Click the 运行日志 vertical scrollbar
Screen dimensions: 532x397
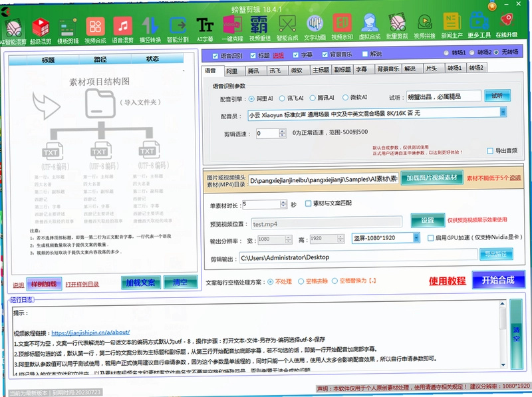(x=503, y=333)
